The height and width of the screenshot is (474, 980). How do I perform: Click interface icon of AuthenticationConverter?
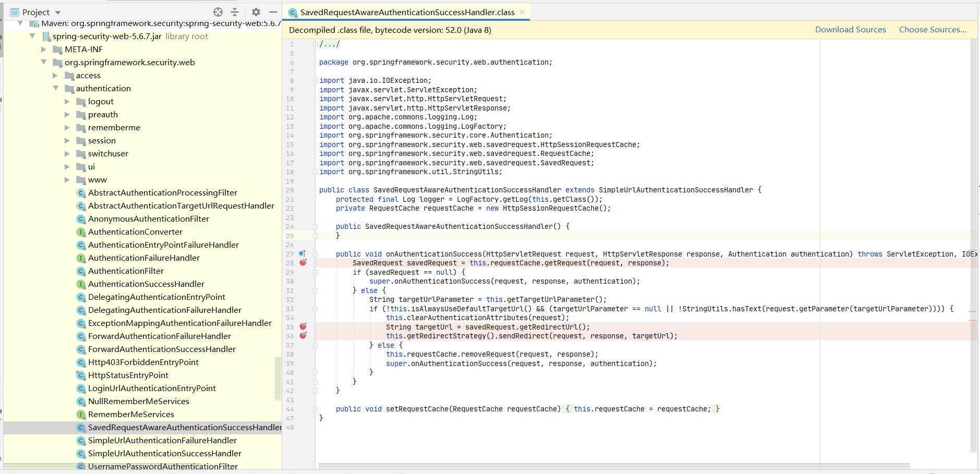[x=81, y=232]
